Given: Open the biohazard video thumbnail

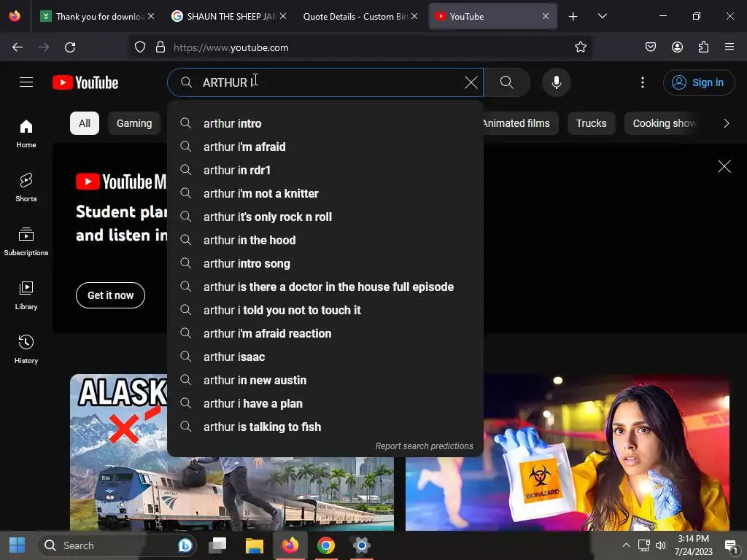Looking at the screenshot, I should pos(567,452).
